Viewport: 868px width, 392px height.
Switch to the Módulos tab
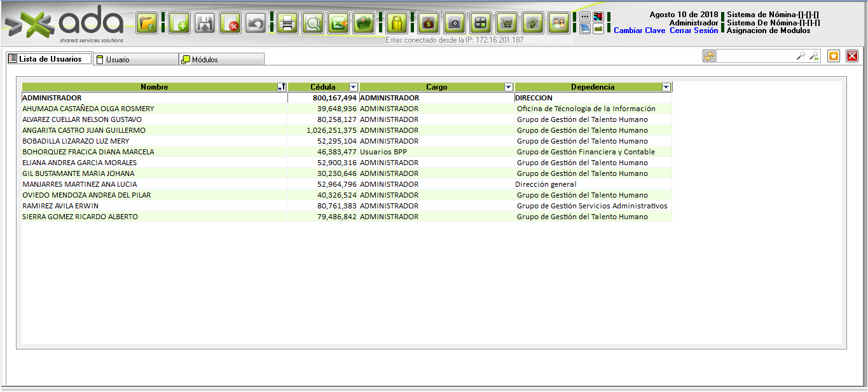click(220, 59)
